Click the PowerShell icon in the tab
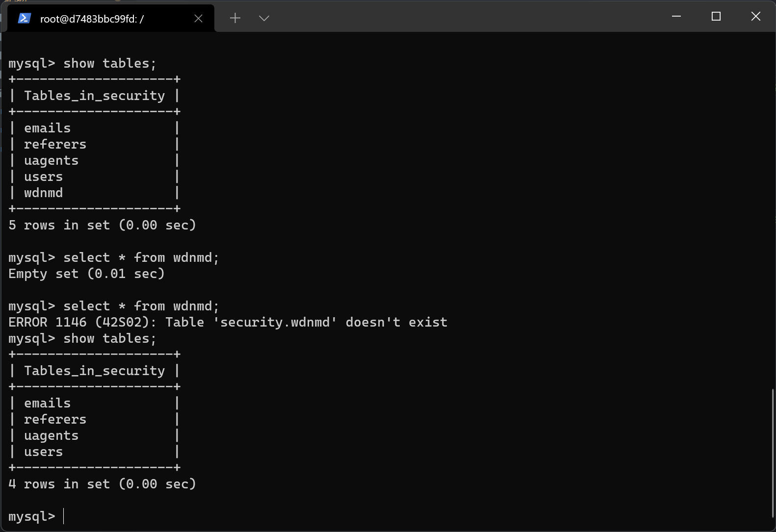Screen dimensions: 776x532 coord(25,19)
